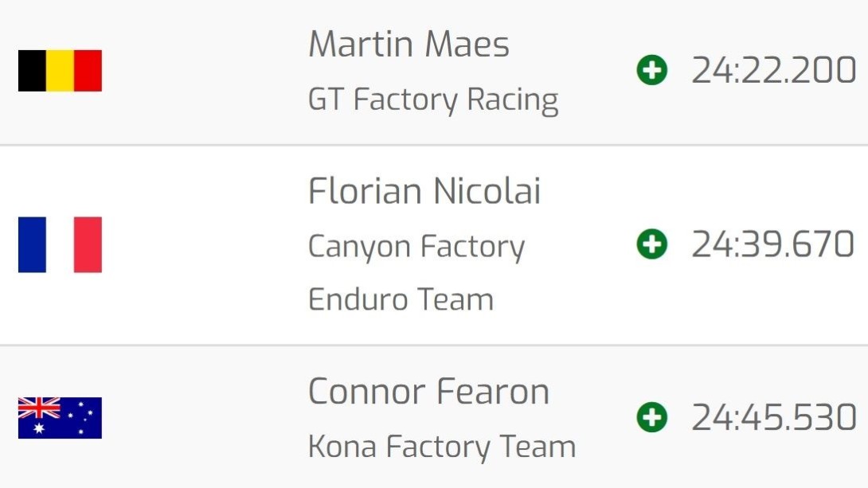Image resolution: width=868 pixels, height=488 pixels.
Task: Click the yellow stripe of Belgian flag
Action: [x=60, y=71]
